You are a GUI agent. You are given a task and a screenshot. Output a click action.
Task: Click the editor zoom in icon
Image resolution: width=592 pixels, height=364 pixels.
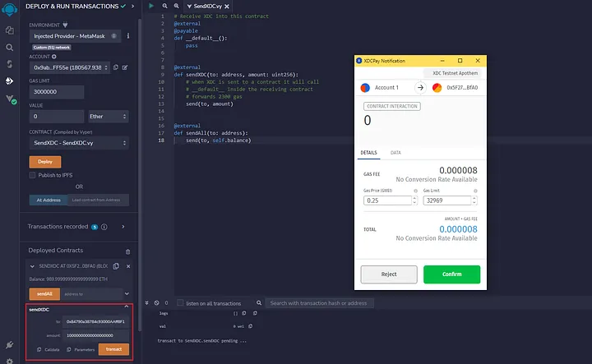click(176, 6)
